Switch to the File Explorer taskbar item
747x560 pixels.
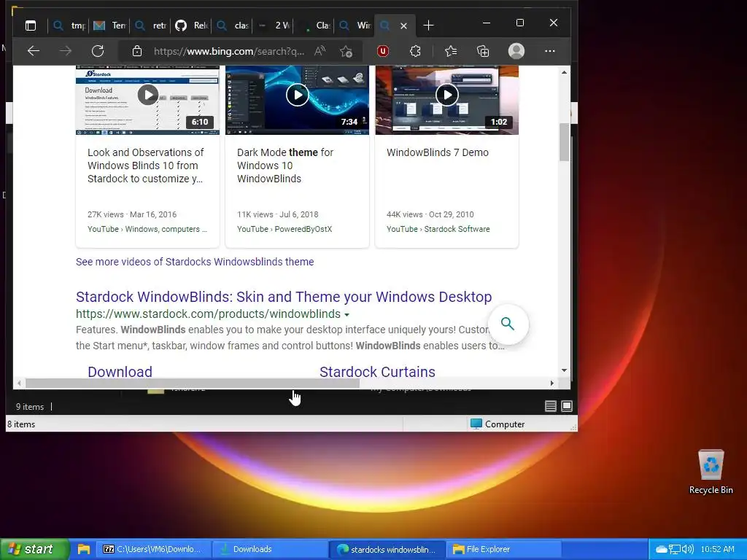(x=503, y=549)
